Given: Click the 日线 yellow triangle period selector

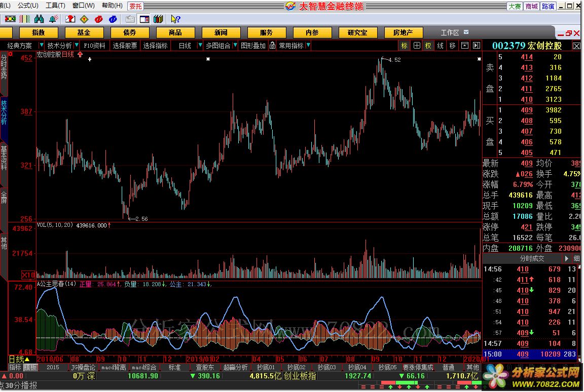Looking at the screenshot, I should click(x=19, y=359).
